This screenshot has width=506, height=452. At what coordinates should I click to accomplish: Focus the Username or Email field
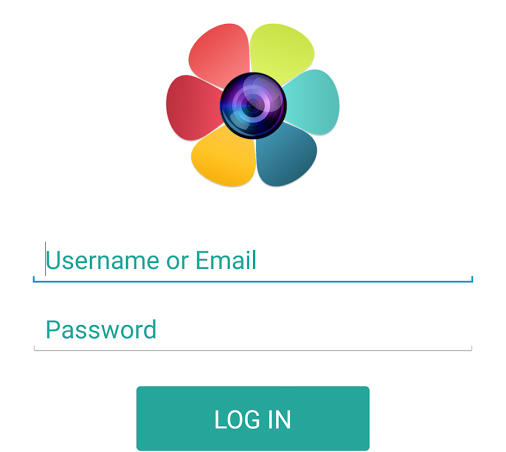tap(253, 261)
